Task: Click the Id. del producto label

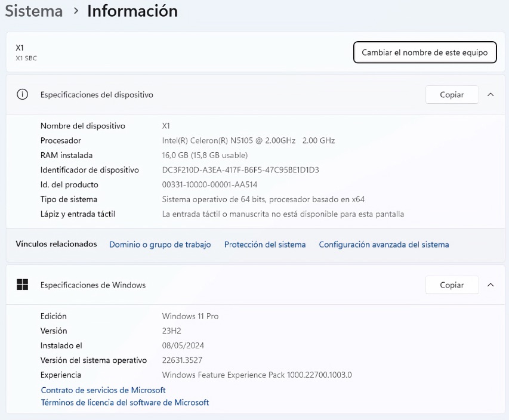Action: pyautogui.click(x=69, y=185)
